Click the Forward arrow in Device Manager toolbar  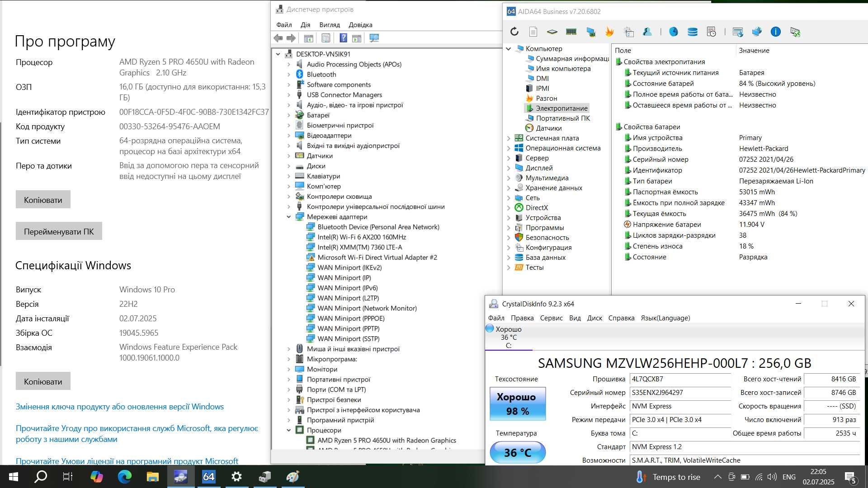(x=291, y=38)
